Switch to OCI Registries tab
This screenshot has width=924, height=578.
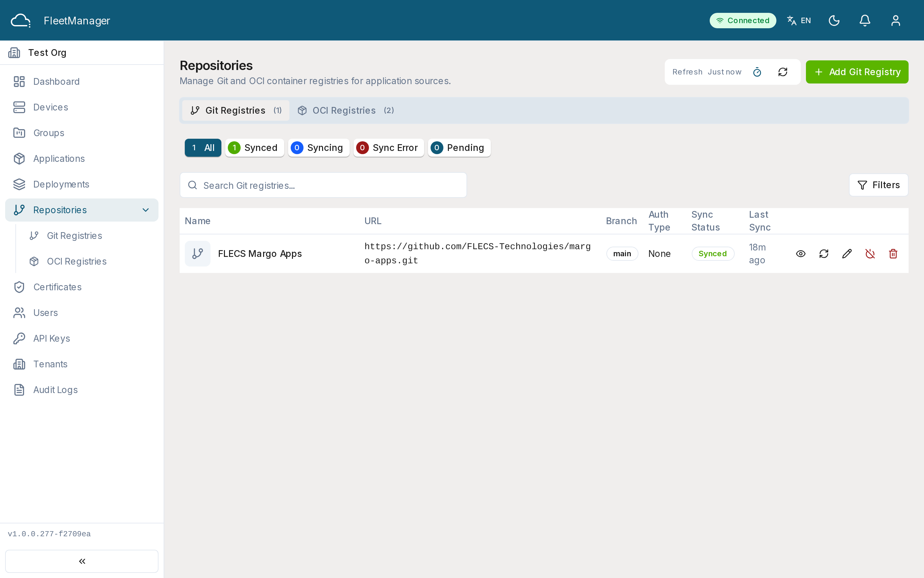(x=346, y=110)
